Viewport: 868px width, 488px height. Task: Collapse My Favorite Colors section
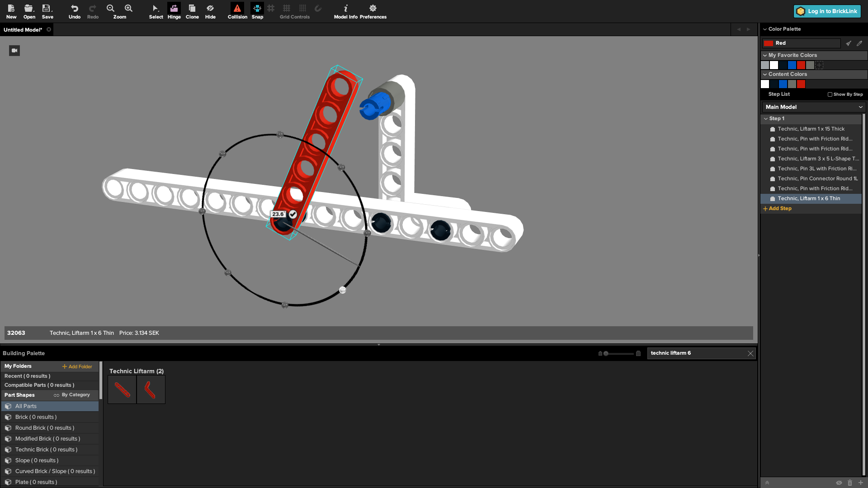[765, 55]
